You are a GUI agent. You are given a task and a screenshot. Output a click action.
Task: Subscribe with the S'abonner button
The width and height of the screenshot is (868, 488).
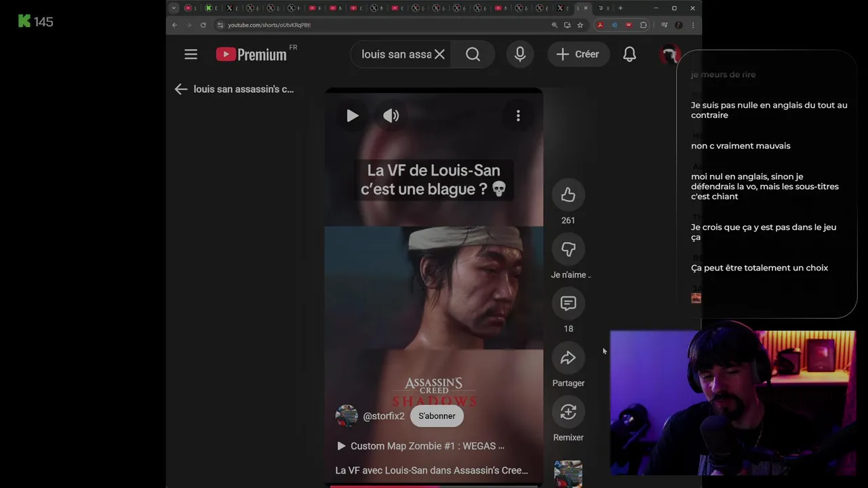437,416
